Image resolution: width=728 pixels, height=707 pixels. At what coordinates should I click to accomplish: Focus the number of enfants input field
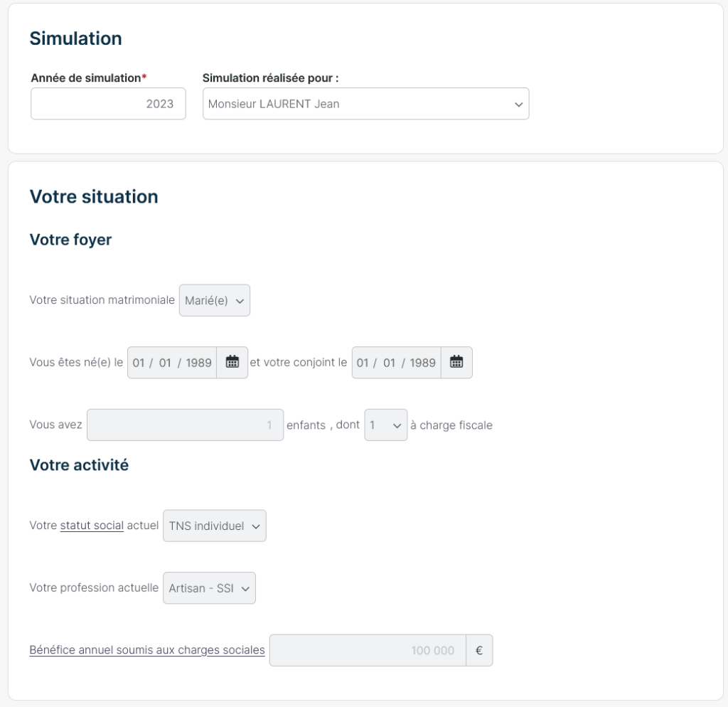coord(185,425)
